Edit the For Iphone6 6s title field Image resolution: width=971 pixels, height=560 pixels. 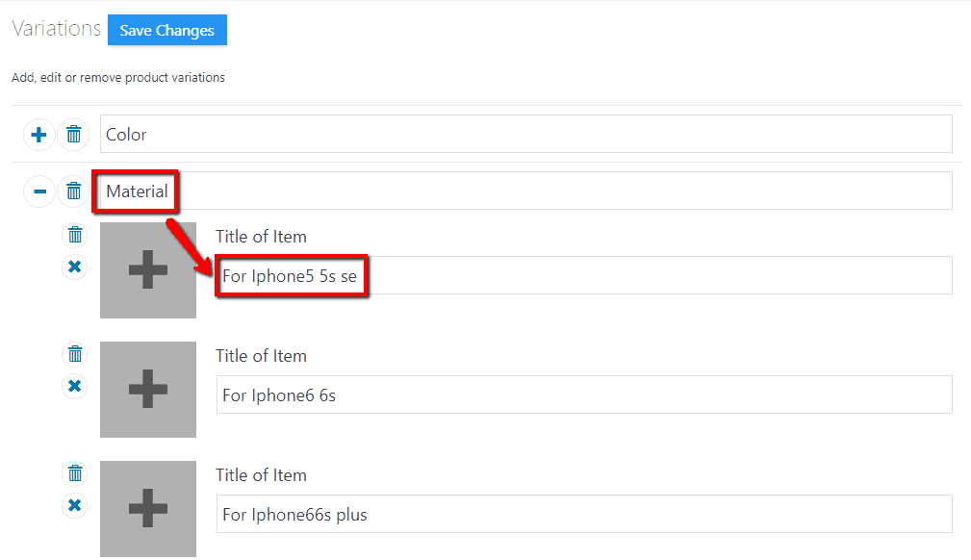583,395
